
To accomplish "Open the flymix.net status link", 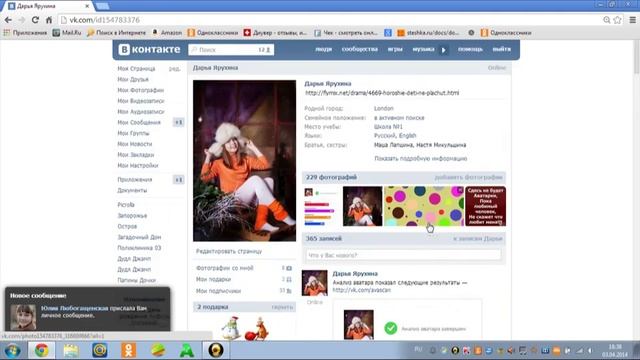I will [382, 93].
